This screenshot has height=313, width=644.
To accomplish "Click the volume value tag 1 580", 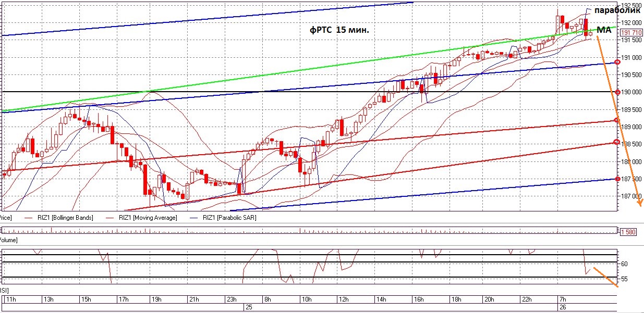I will pyautogui.click(x=627, y=232).
